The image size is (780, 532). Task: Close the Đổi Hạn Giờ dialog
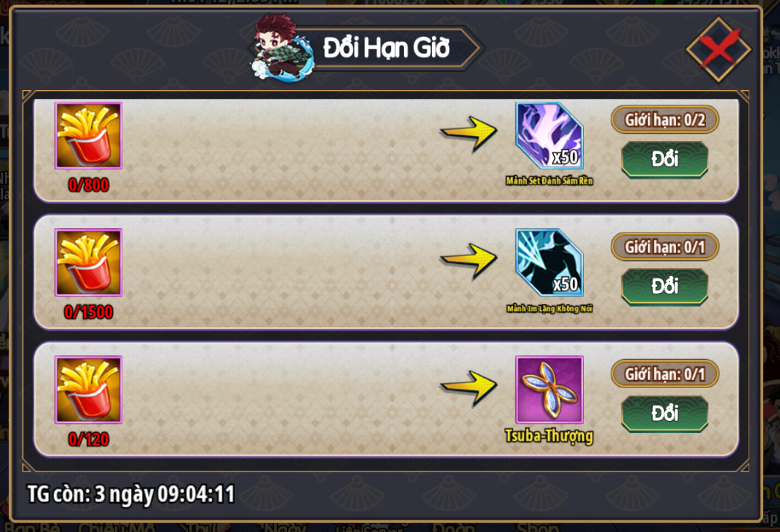(718, 49)
